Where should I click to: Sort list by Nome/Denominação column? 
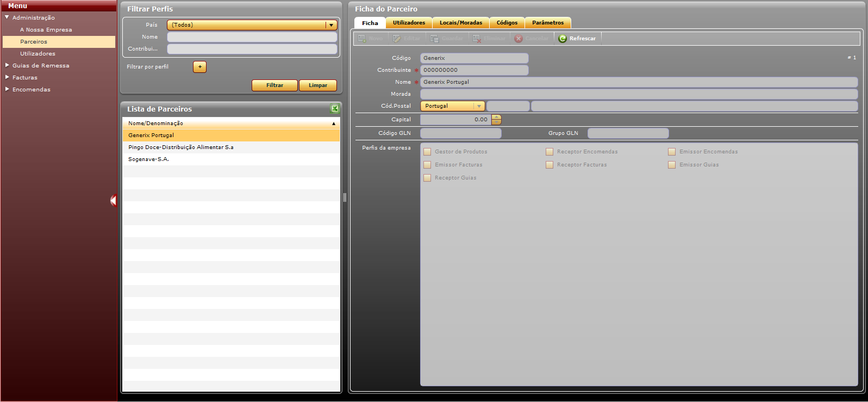(231, 123)
